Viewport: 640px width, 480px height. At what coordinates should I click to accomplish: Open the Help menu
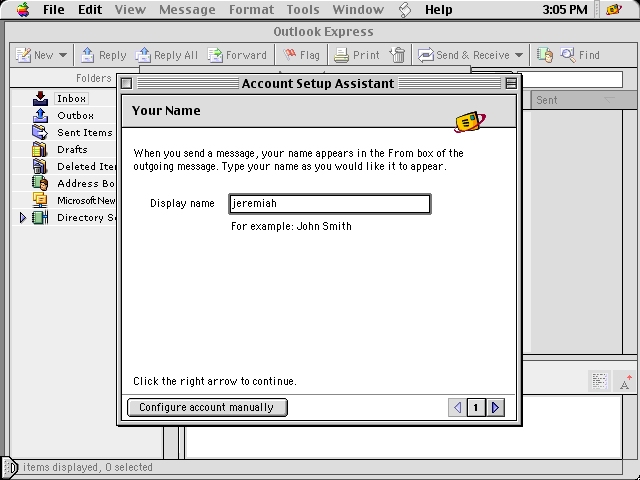tap(438, 9)
